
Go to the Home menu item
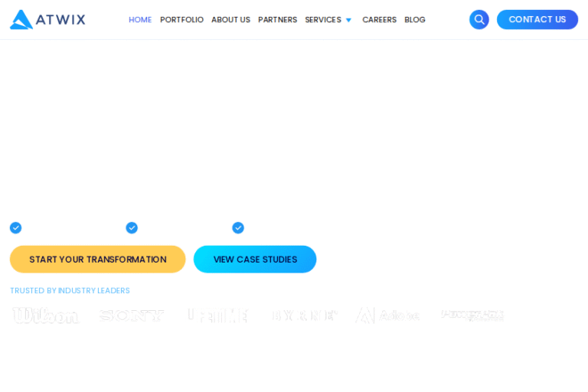pos(140,20)
